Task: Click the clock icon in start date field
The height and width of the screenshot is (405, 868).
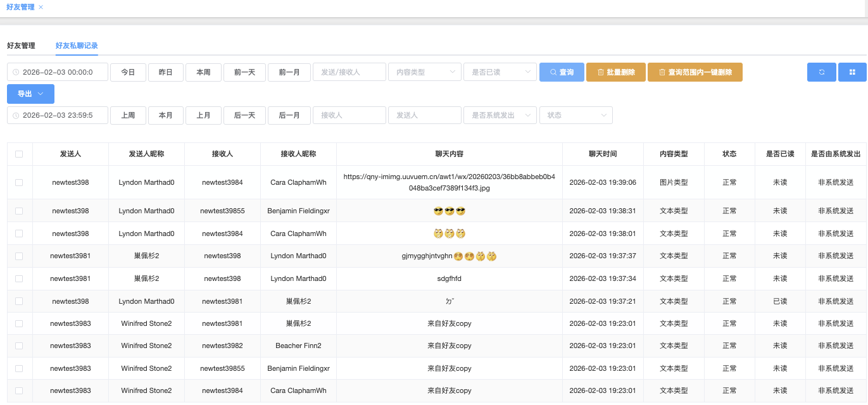Action: coord(16,72)
